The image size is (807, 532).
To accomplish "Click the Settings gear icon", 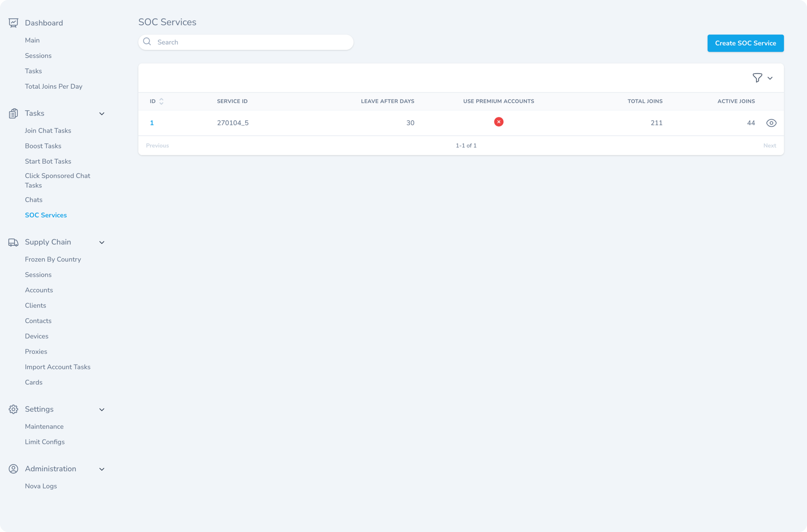I will (13, 409).
